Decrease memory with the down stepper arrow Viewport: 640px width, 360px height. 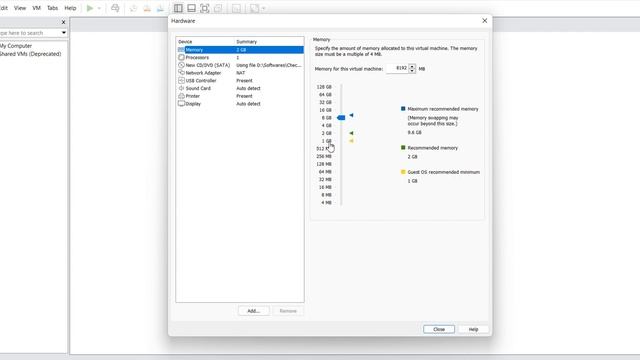pos(412,71)
